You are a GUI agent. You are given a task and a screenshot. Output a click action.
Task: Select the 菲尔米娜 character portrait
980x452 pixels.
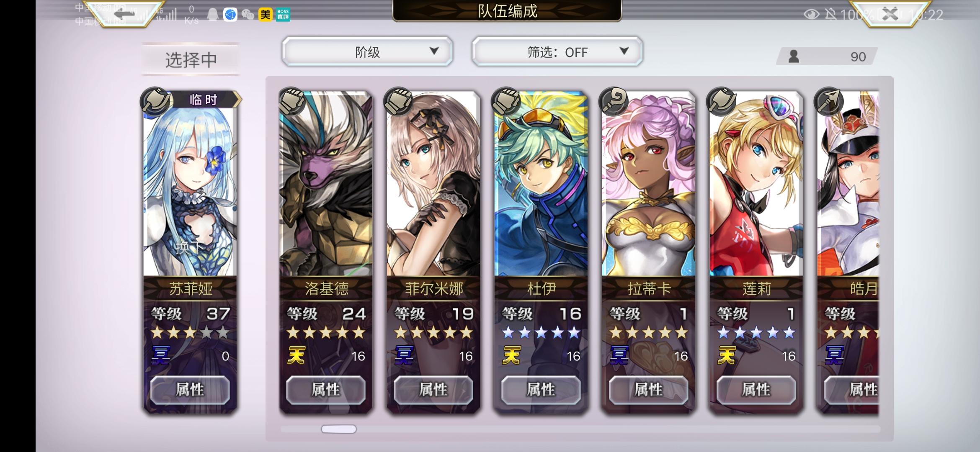433,184
